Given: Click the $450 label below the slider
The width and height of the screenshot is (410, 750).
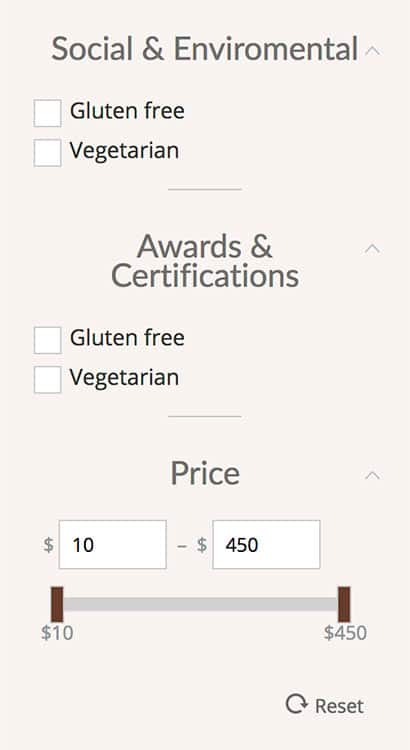Looking at the screenshot, I should point(345,633).
